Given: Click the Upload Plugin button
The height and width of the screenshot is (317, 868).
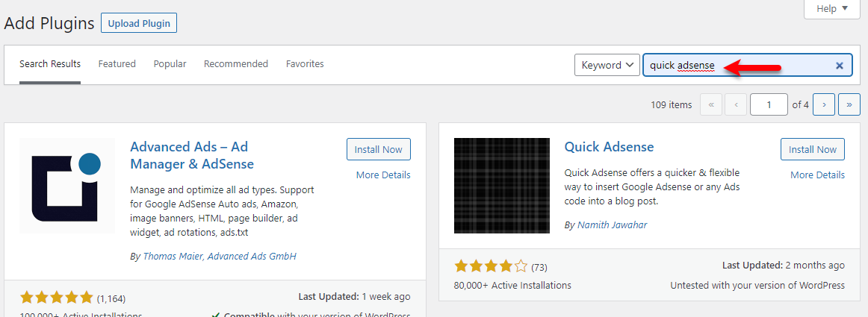Looking at the screenshot, I should [x=139, y=23].
